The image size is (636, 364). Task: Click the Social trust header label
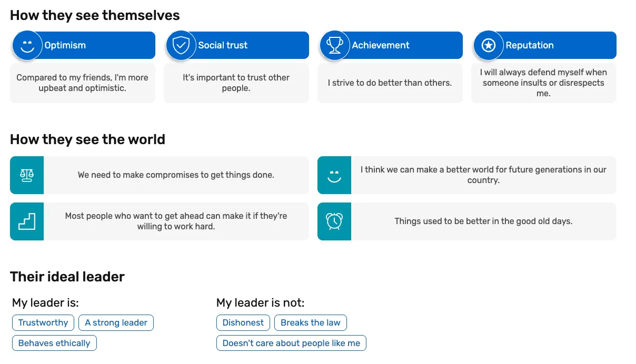tap(223, 45)
